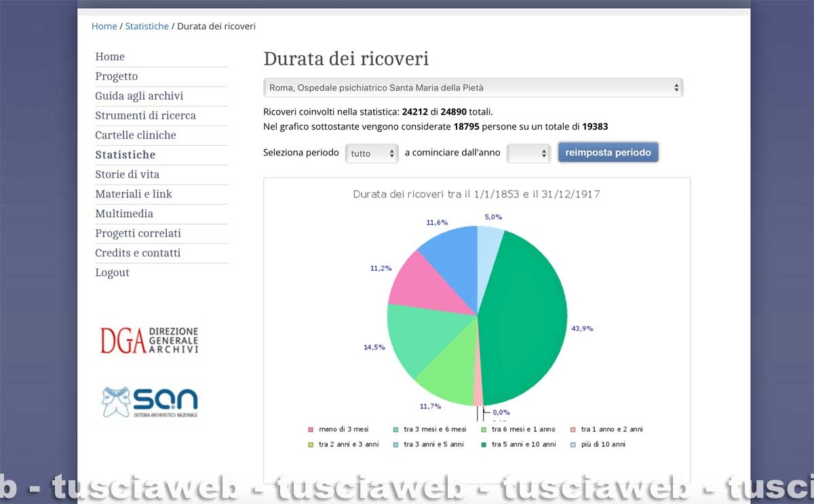The image size is (814, 504).
Task: Open 'Strumenti di ricerca' from sidebar menu
Action: coord(145,115)
